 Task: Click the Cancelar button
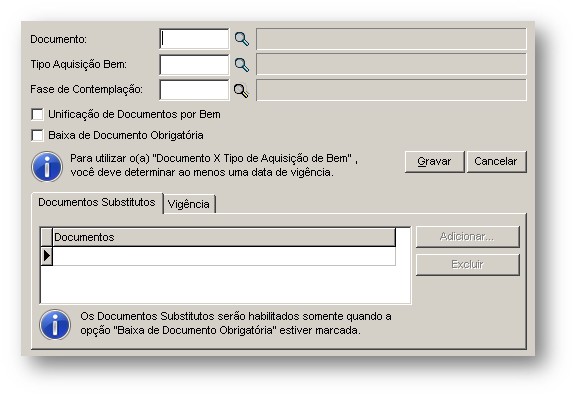click(496, 161)
